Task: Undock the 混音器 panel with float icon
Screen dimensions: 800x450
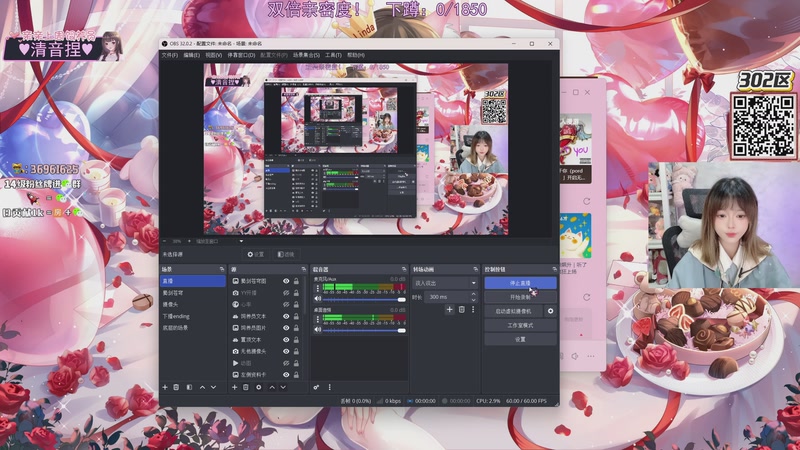Action: point(404,269)
